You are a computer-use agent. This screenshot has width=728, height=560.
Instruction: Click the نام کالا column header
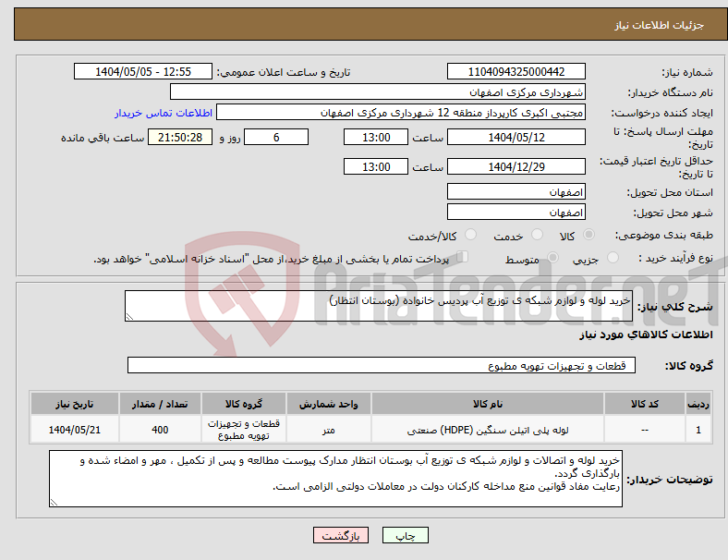tap(488, 404)
